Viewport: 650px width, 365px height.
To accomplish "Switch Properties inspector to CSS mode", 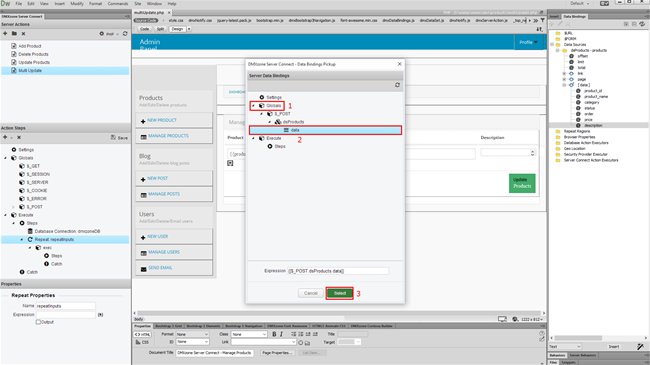I will pyautogui.click(x=142, y=342).
